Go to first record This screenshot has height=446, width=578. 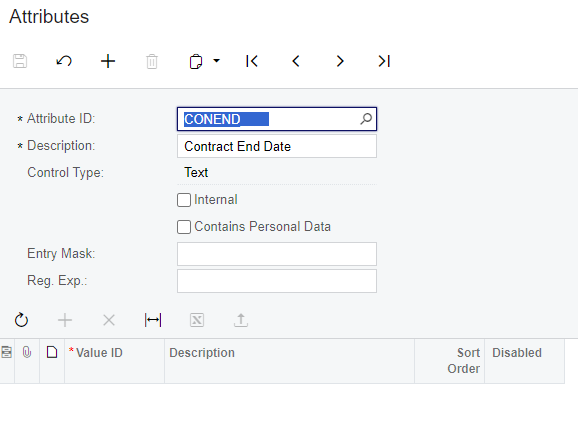pos(252,61)
